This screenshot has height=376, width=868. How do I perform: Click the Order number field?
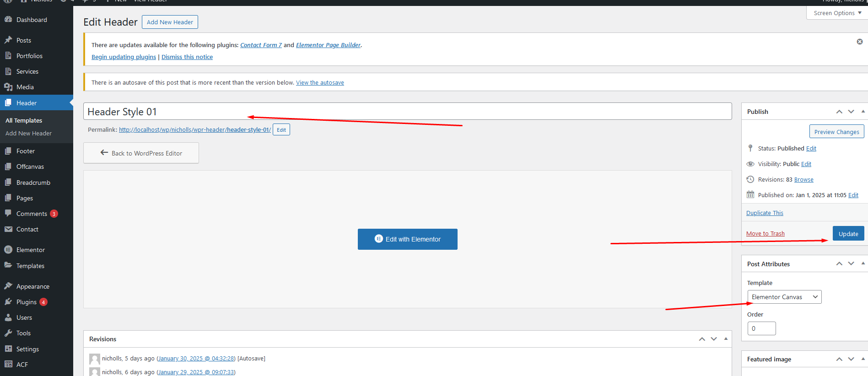(761, 328)
